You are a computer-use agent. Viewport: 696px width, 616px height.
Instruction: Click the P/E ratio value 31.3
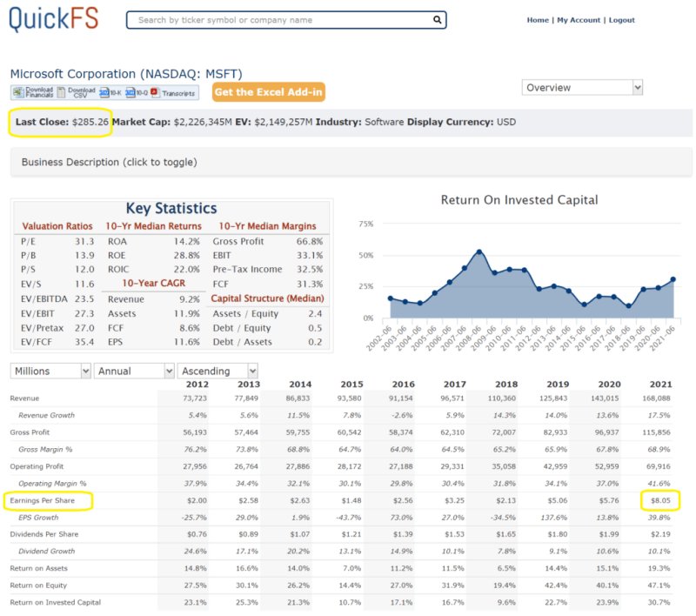click(84, 241)
